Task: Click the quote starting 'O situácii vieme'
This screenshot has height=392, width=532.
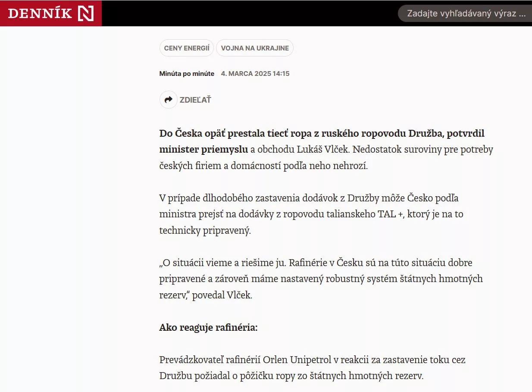Action: (x=321, y=279)
